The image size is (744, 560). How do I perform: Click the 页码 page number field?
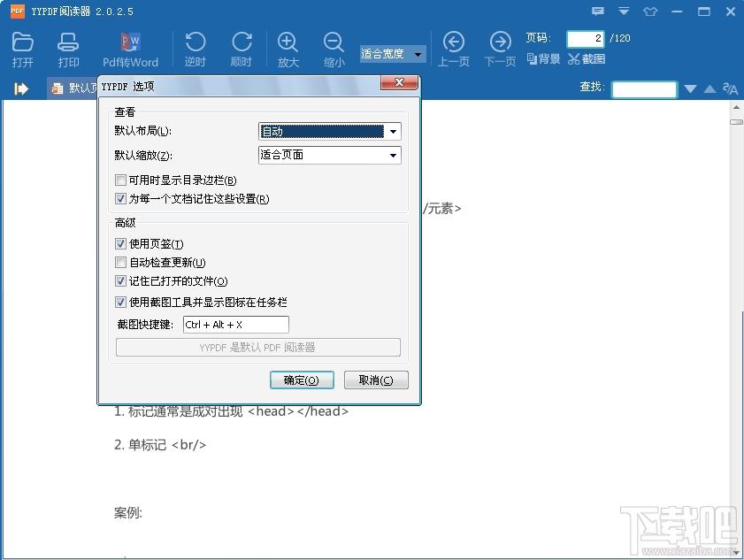point(586,38)
